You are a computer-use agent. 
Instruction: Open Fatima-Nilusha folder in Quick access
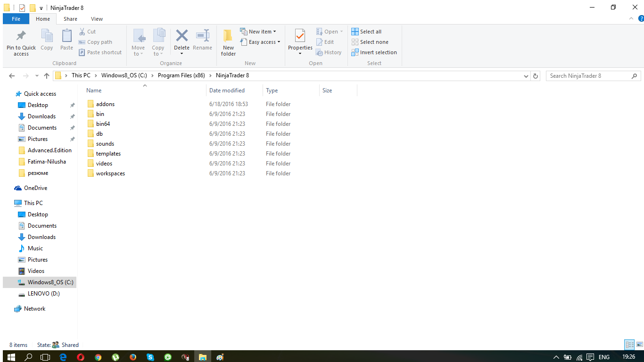tap(47, 162)
